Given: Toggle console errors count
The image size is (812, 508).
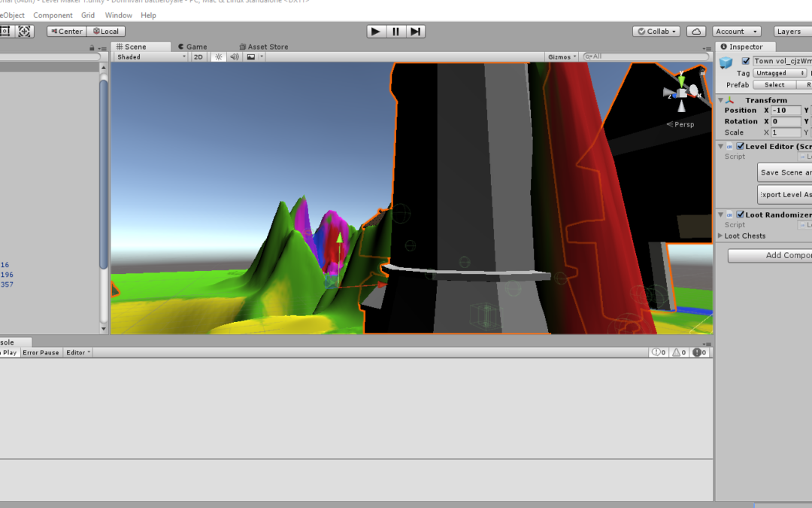Looking at the screenshot, I should 699,352.
